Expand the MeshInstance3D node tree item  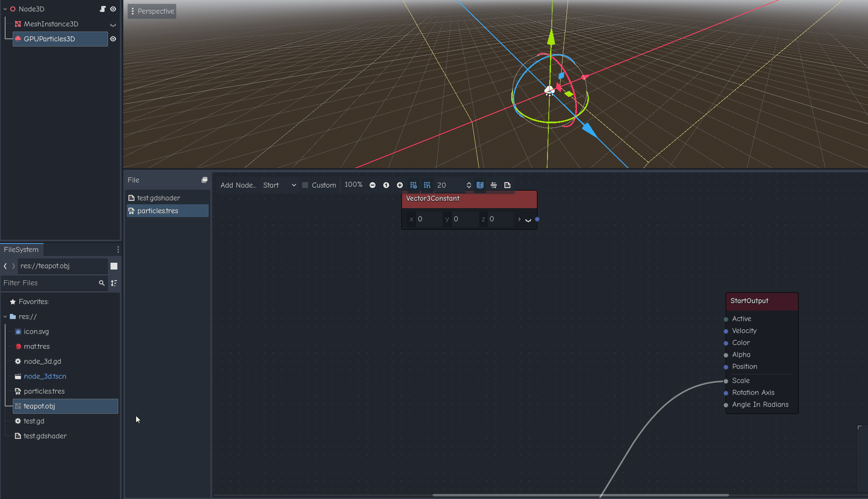[113, 24]
